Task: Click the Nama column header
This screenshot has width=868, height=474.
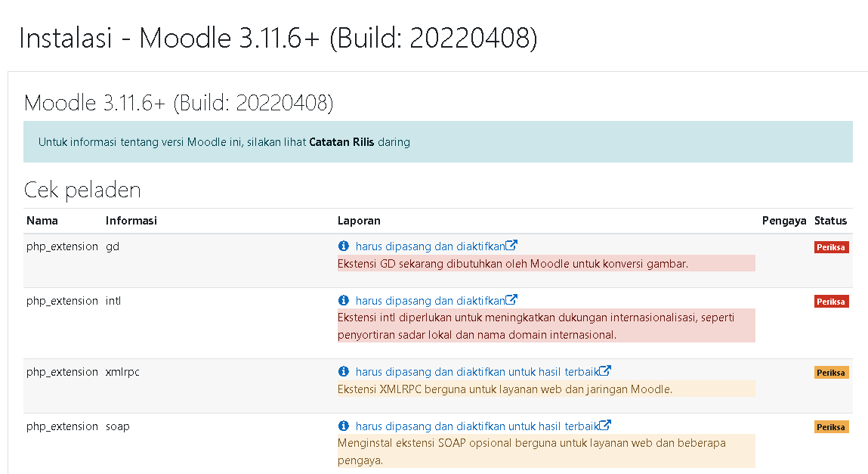Action: (42, 221)
